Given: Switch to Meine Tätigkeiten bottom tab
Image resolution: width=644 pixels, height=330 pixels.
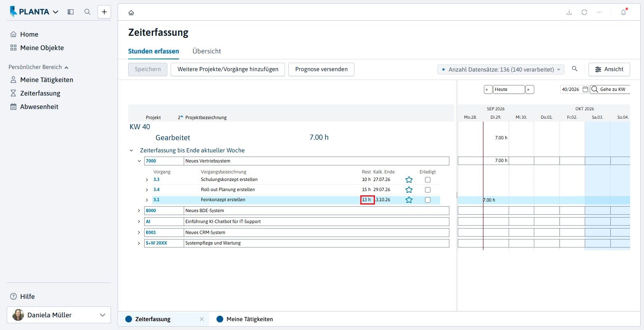Looking at the screenshot, I should (x=245, y=319).
